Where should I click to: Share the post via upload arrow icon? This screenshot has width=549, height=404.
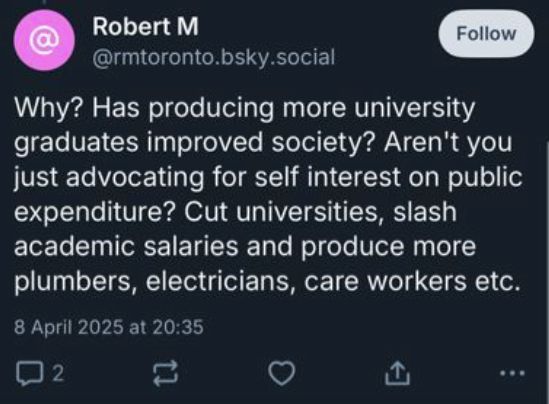click(397, 373)
